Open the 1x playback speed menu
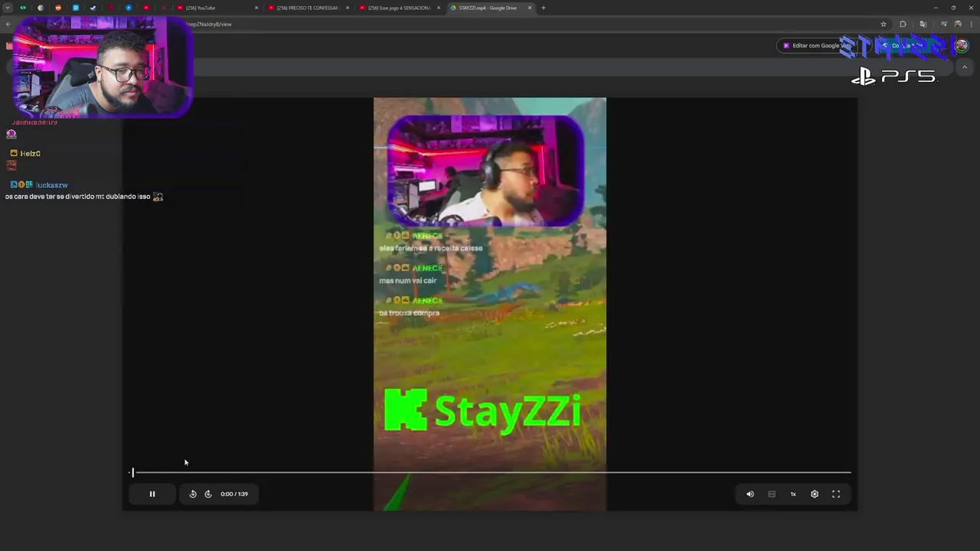 [x=793, y=494]
